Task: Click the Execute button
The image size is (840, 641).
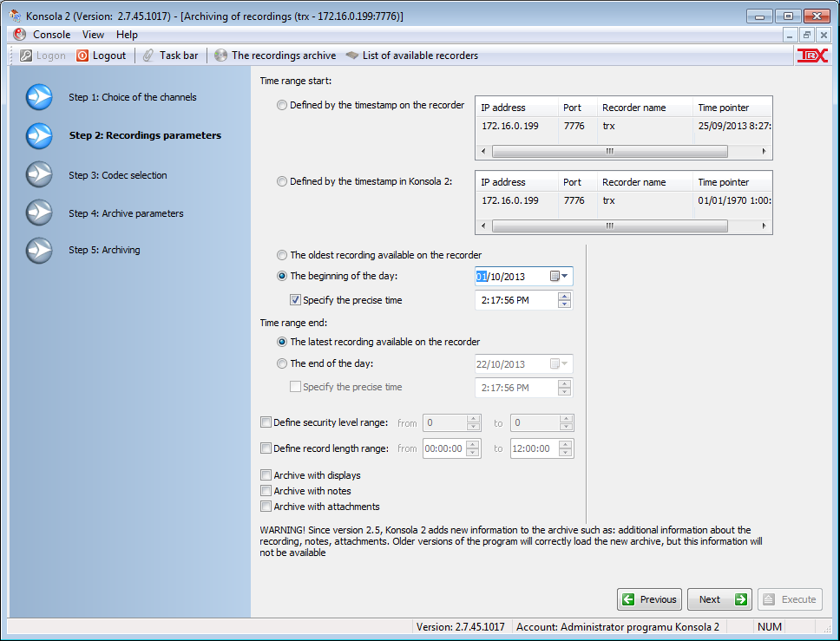Action: [x=790, y=599]
